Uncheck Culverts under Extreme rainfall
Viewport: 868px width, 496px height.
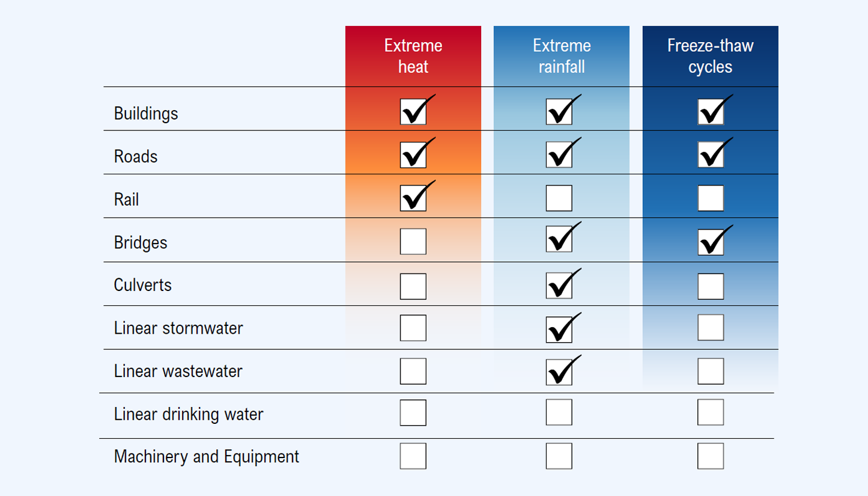click(559, 286)
